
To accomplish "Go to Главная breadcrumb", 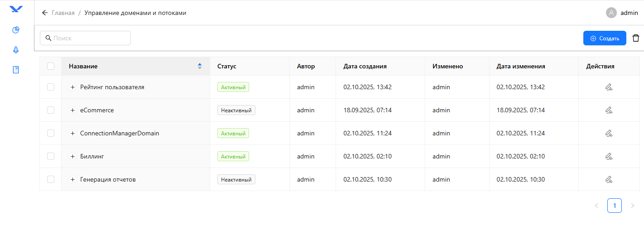I will (x=63, y=13).
